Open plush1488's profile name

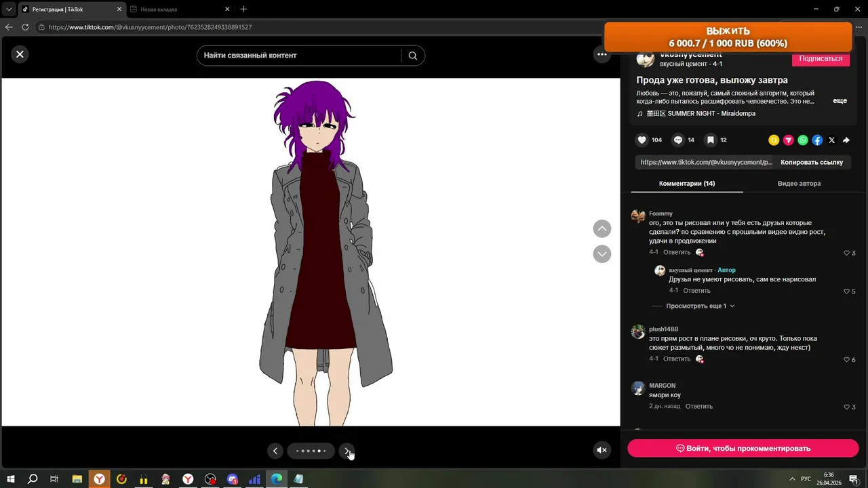663,329
